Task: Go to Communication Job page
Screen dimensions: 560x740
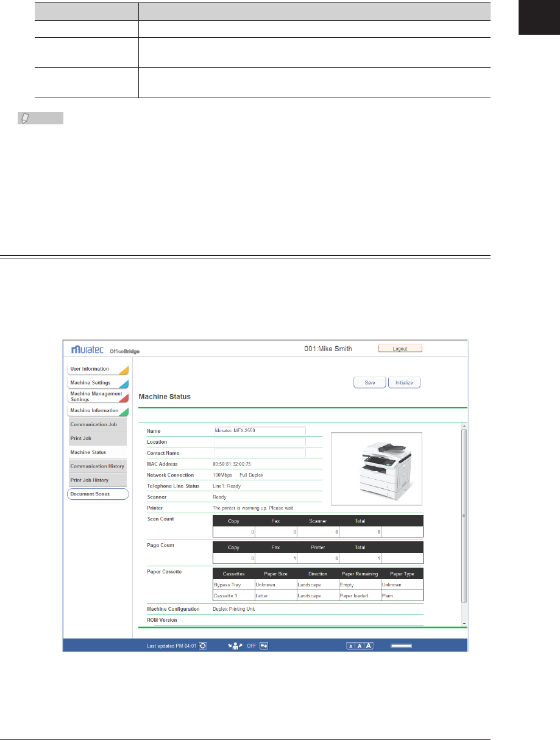Action: 97,424
